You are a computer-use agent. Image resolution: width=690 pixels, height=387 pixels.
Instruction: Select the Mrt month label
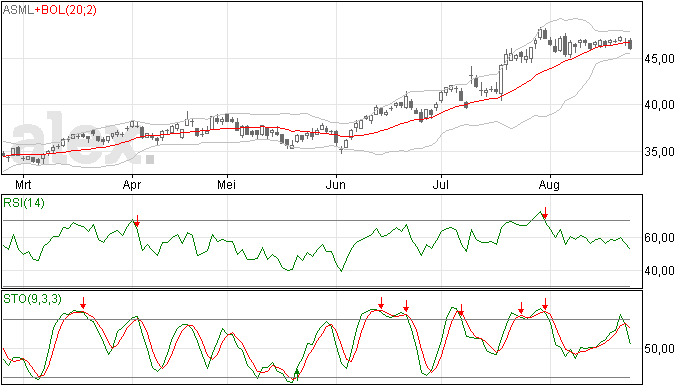[x=23, y=184]
